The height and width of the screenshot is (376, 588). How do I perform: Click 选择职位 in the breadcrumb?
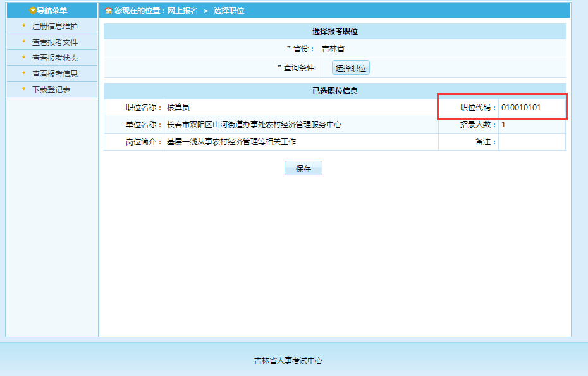click(x=229, y=11)
